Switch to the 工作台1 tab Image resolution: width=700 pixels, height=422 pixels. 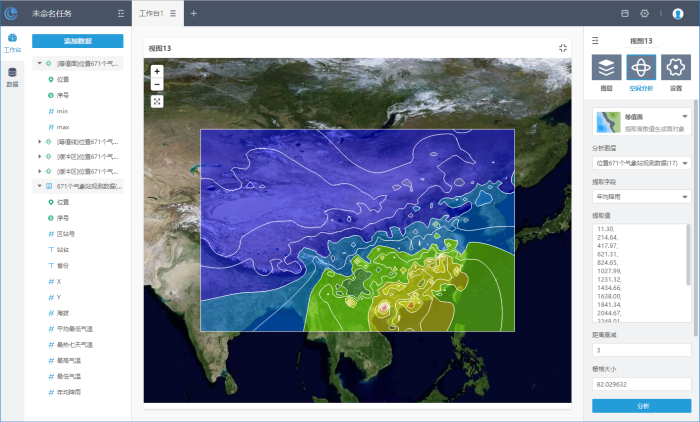151,14
